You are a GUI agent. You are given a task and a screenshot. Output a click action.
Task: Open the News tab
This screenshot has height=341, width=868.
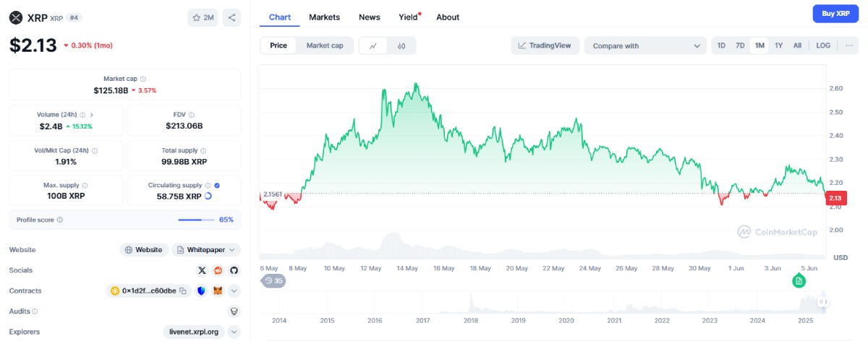click(x=369, y=17)
